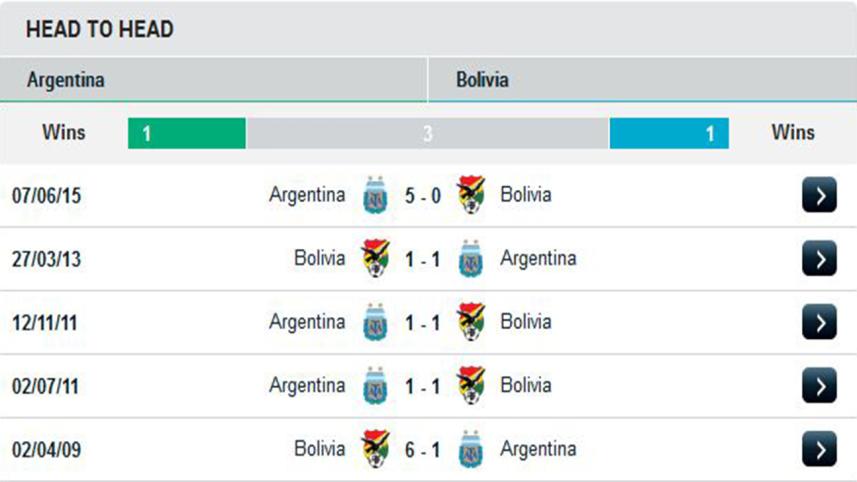
Task: Click Argentina crest in 6-1 match row
Action: pyautogui.click(x=470, y=449)
